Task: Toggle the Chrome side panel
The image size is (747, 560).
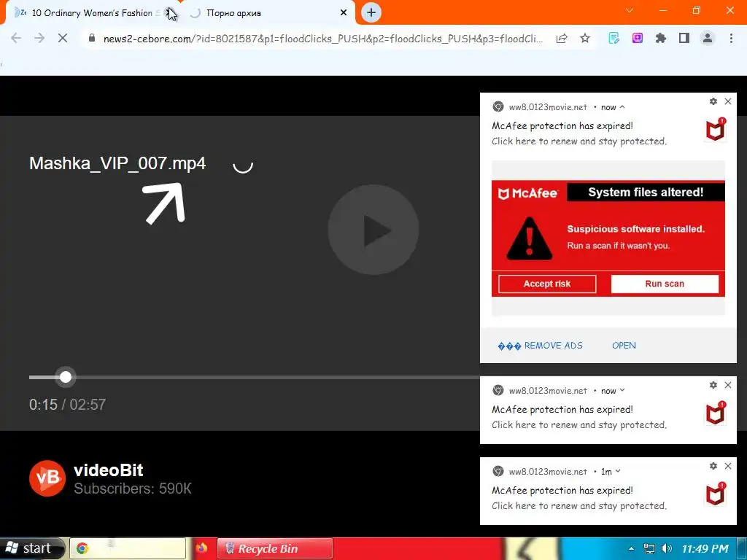Action: pyautogui.click(x=684, y=38)
